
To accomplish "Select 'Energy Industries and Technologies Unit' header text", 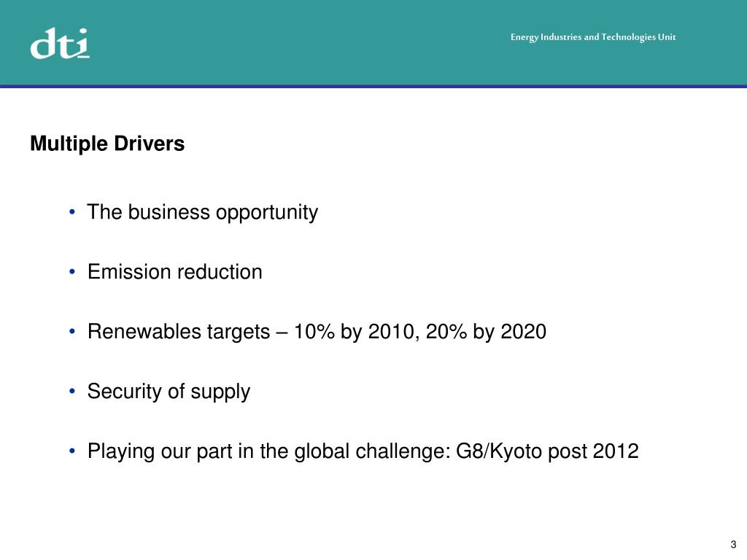I will tap(592, 37).
